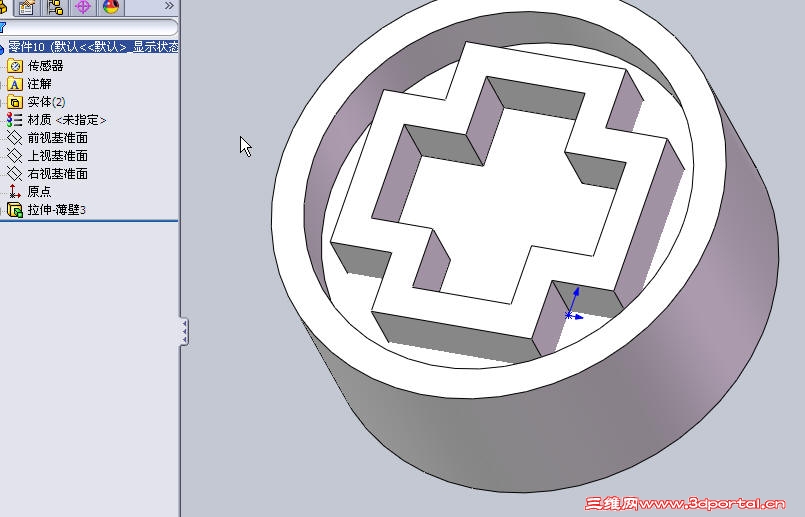The height and width of the screenshot is (517, 805).
Task: Select the outer cylindrical face of the model
Action: [x=565, y=436]
